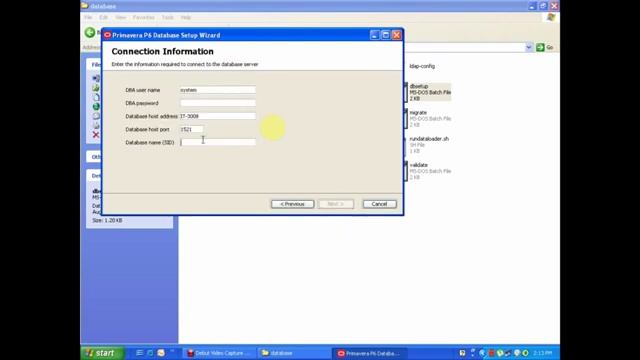The height and width of the screenshot is (360, 640).
Task: Click the third quick launch icon
Action: [161, 353]
